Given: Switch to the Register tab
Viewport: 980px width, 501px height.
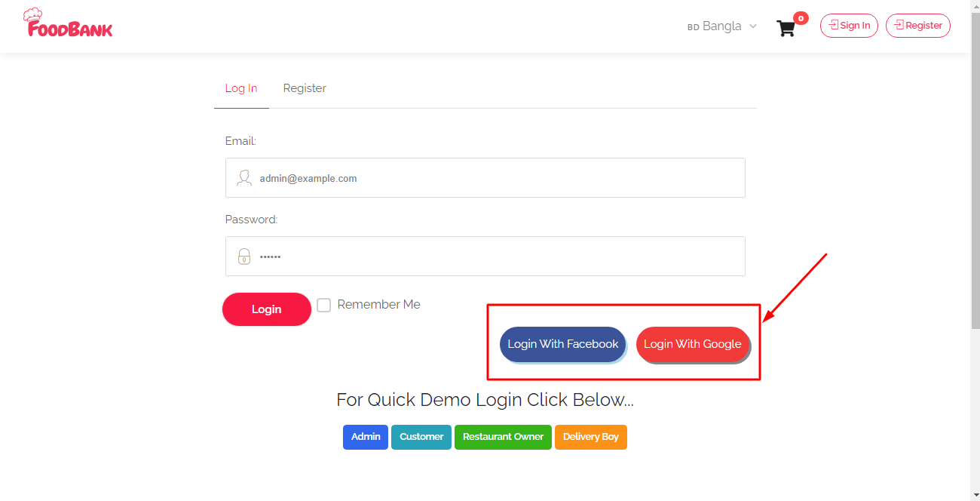Looking at the screenshot, I should (x=305, y=88).
